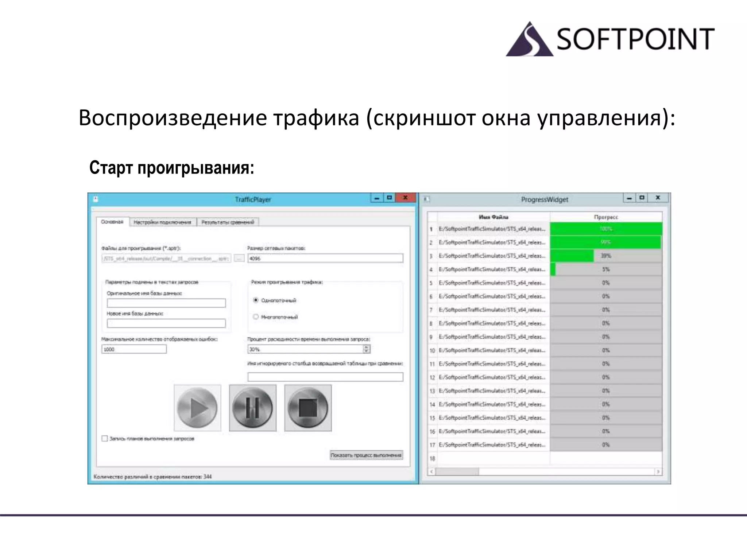
Task: Click the 0% progress bar in row 5
Action: (606, 283)
